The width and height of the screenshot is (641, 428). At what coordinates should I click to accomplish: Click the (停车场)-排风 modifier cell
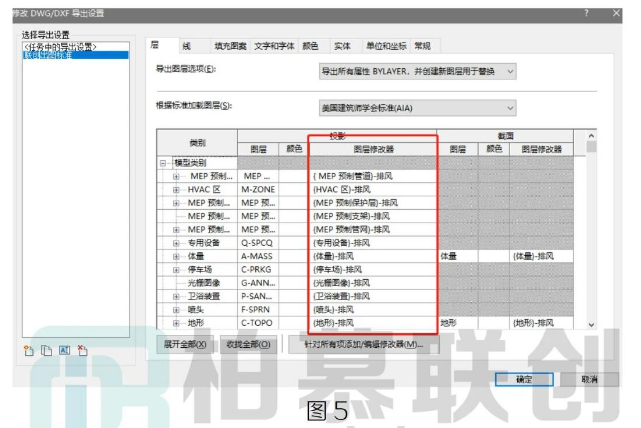373,270
